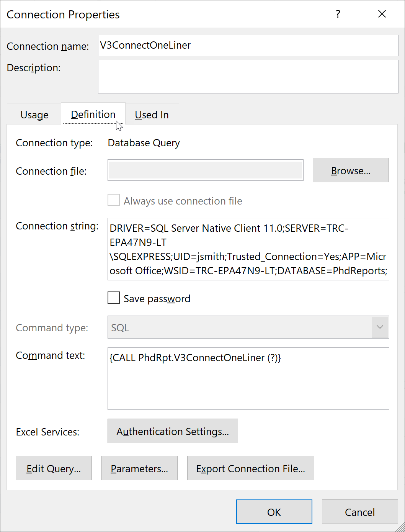Viewport: 405px width, 532px height.
Task: Dismiss the dialog using Cancel
Action: coord(359,512)
